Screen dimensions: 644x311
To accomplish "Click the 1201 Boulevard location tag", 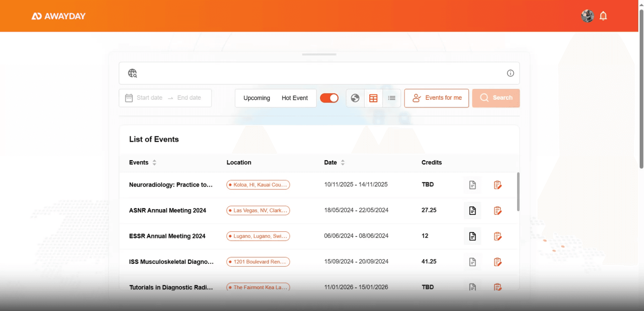I will (x=258, y=262).
